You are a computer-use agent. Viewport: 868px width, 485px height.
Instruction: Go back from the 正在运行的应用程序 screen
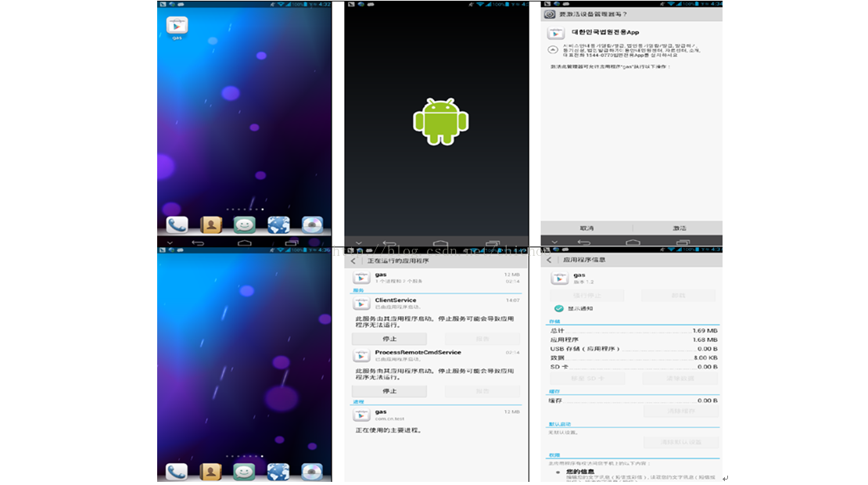[353, 260]
